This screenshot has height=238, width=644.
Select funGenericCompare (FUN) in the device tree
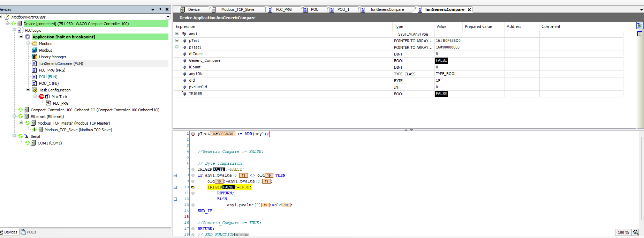[61, 64]
